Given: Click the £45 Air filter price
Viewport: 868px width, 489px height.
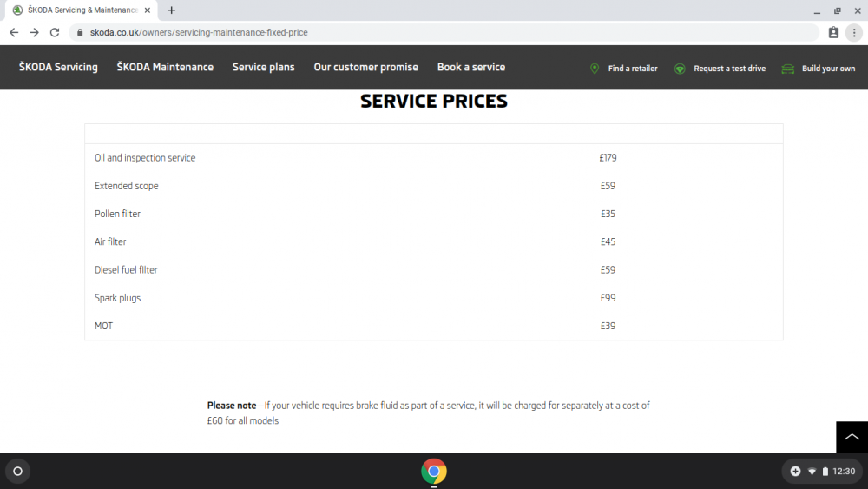Looking at the screenshot, I should pos(608,242).
